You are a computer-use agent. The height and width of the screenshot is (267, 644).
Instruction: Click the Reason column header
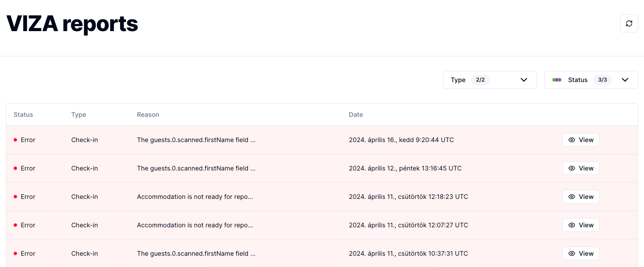tap(148, 115)
